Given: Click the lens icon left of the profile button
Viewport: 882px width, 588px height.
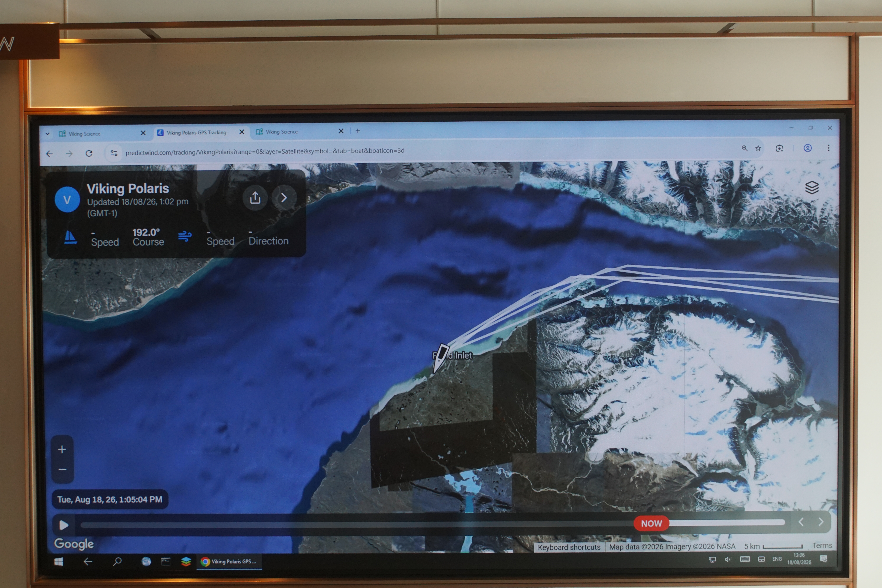Looking at the screenshot, I should 779,148.
